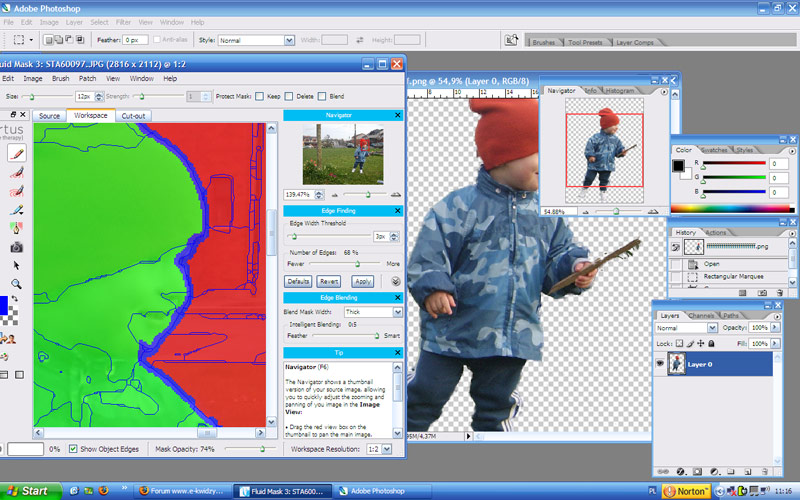
Task: Select the zoom magnifier tool in Fluid Mask
Action: point(16,284)
